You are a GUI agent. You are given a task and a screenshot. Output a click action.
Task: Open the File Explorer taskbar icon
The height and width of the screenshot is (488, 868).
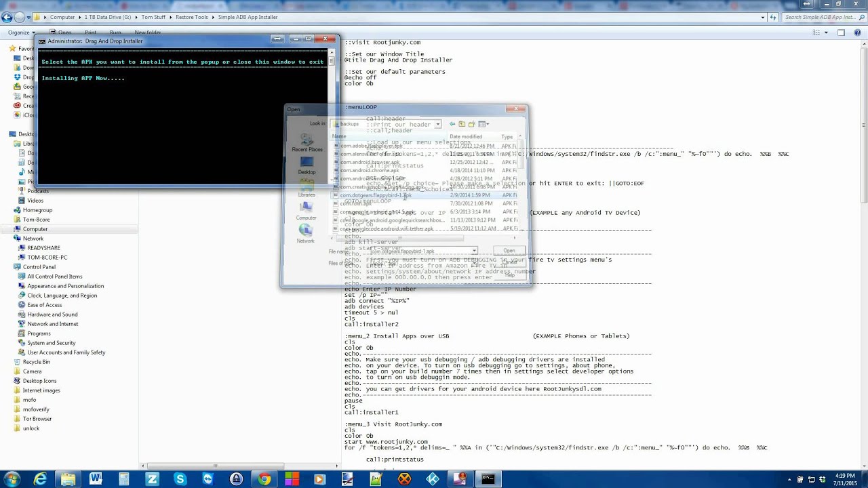coord(68,479)
